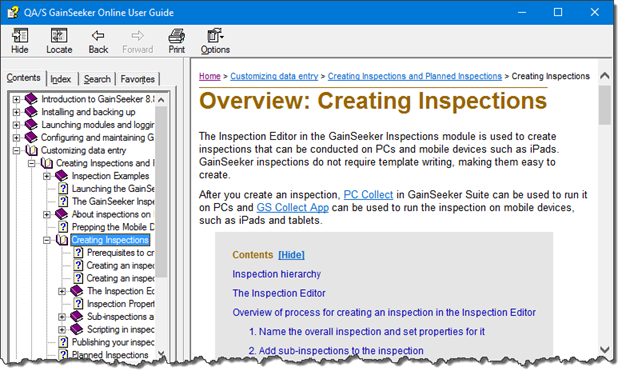Click the The Inspection Ed book icon
Image resolution: width=622 pixels, height=371 pixels.
77,291
